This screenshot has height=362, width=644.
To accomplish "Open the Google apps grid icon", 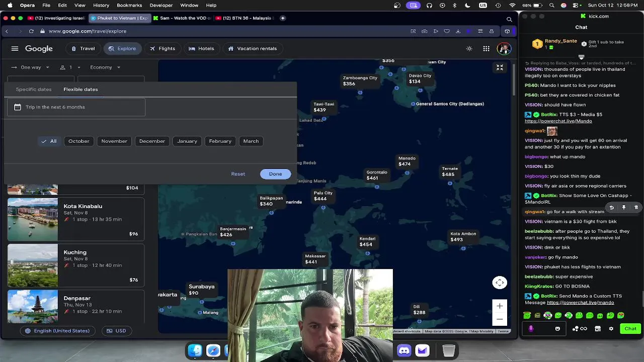I will [486, 49].
